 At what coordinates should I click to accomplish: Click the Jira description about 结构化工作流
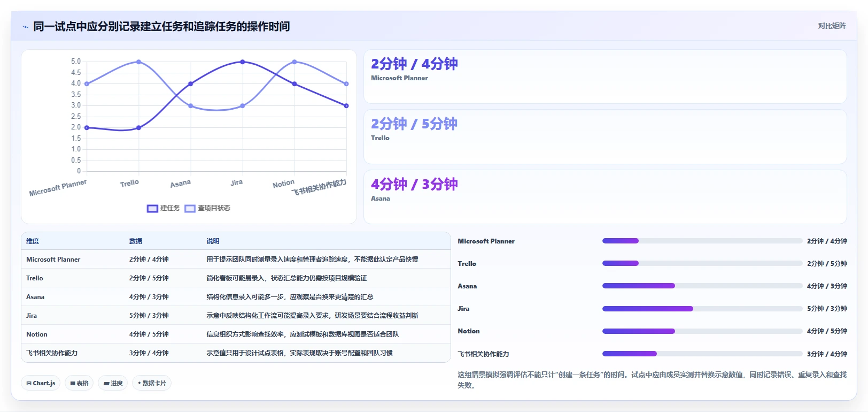click(x=312, y=316)
